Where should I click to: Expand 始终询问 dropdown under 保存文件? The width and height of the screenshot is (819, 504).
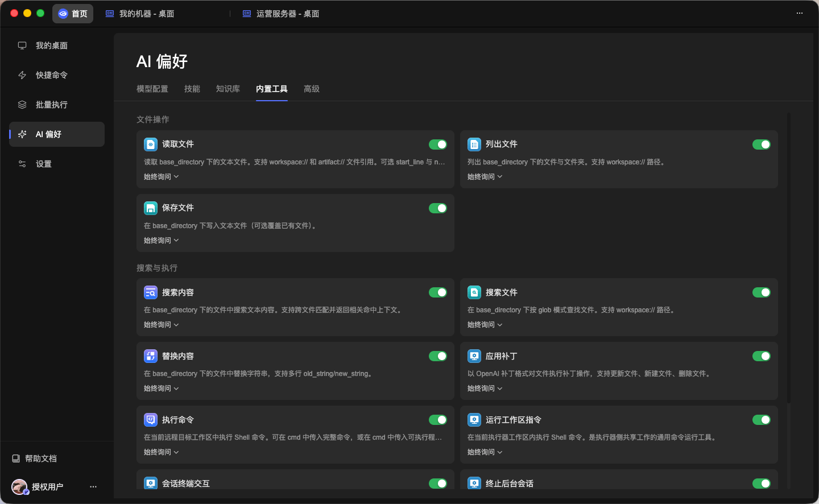(x=162, y=241)
